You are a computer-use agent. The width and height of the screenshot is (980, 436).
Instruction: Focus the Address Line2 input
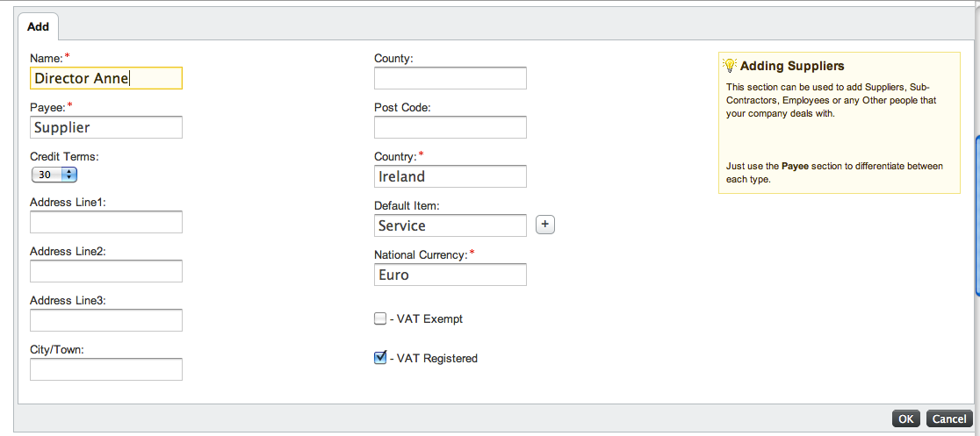click(106, 271)
